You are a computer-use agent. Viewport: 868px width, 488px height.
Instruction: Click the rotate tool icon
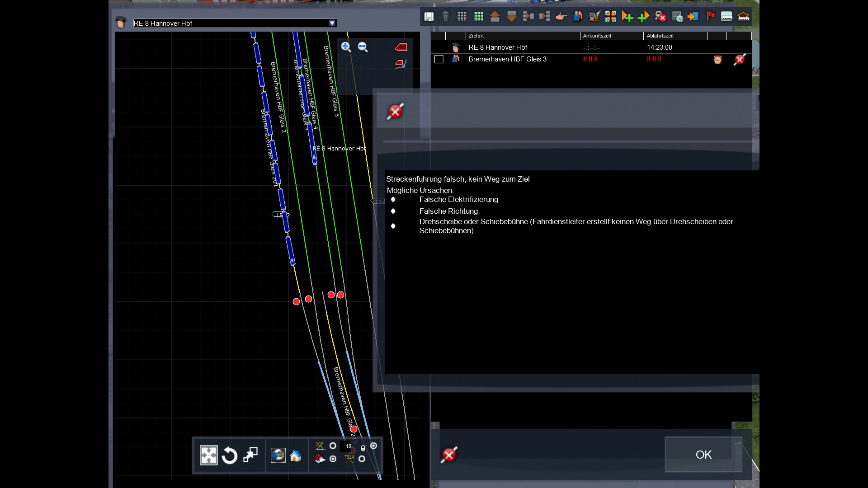[x=230, y=455]
